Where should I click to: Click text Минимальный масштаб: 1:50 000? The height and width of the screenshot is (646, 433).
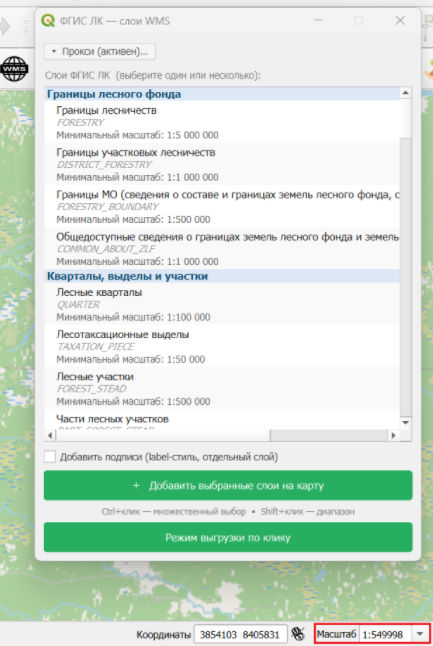(x=131, y=359)
